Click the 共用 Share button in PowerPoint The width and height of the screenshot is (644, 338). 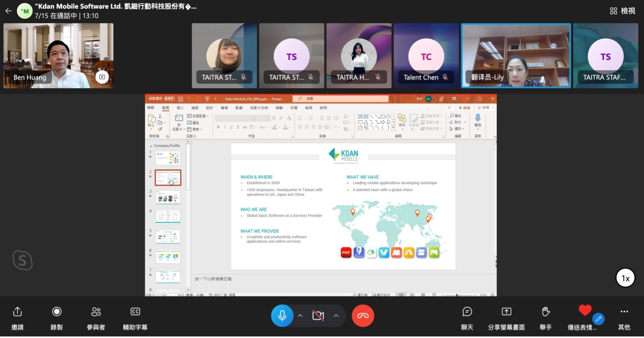[485, 108]
